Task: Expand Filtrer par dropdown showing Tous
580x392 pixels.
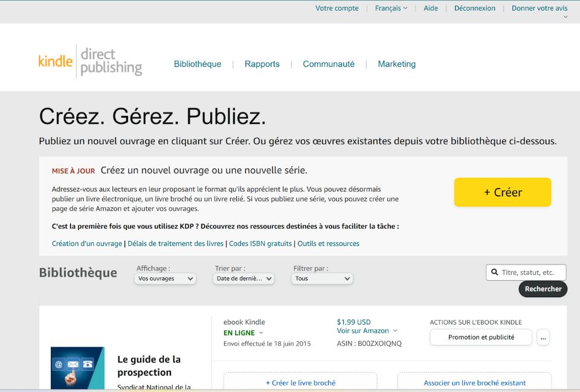Action: [x=322, y=278]
